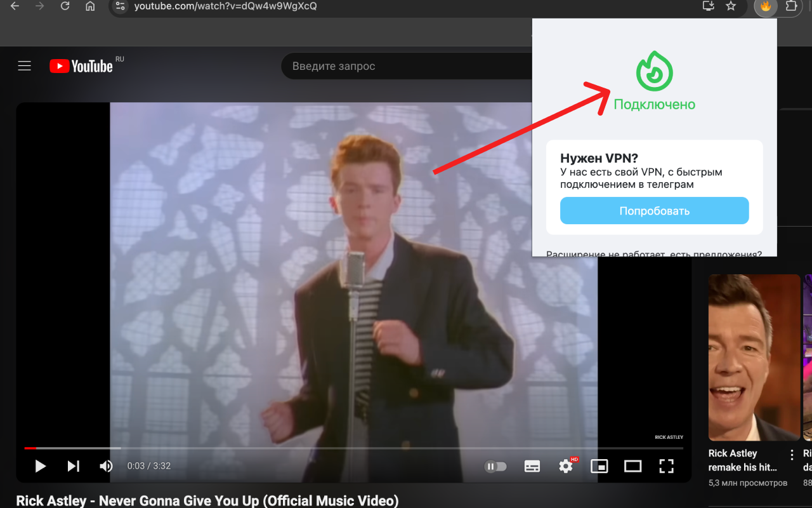Play the video
The image size is (812, 508).
pyautogui.click(x=40, y=465)
